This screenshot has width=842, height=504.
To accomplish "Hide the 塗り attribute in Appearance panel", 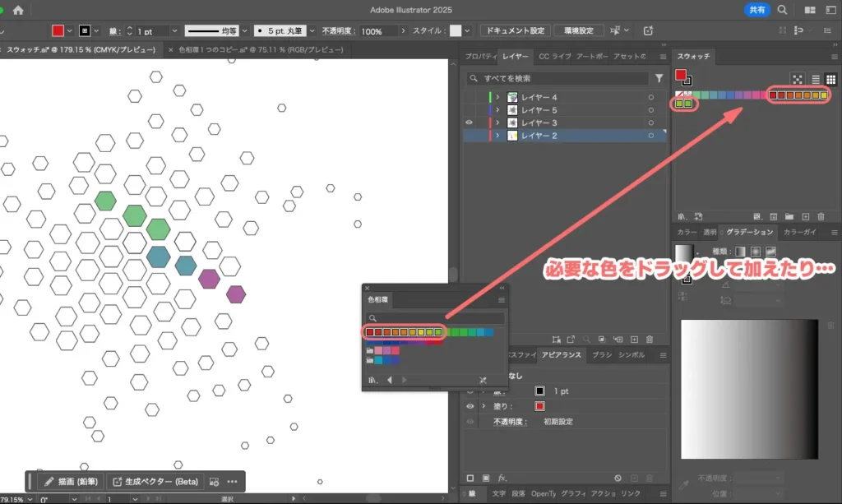I will [470, 406].
